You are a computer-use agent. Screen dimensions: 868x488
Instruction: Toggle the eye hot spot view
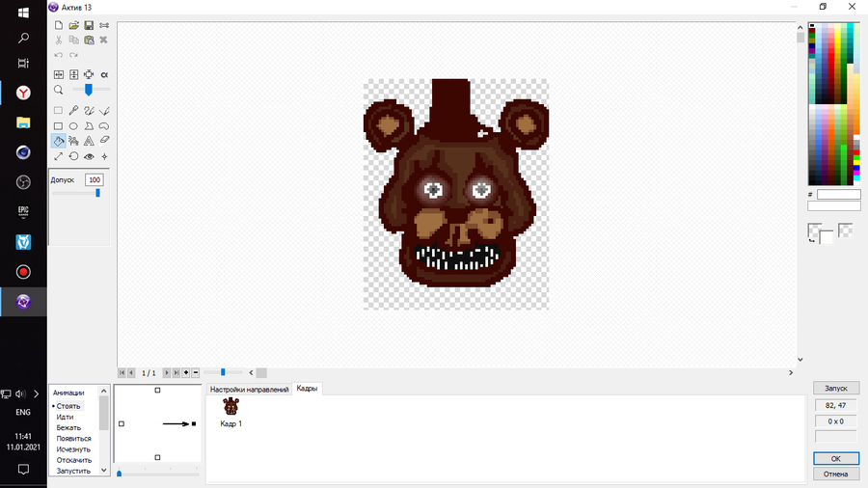(x=89, y=156)
